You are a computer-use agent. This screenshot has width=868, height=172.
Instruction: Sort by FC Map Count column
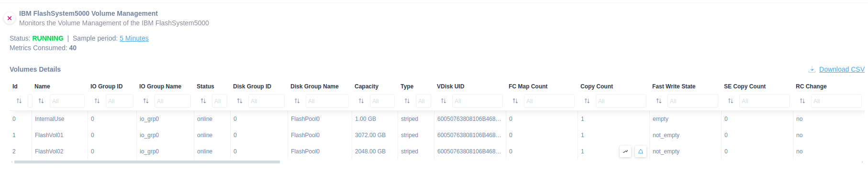coord(515,101)
